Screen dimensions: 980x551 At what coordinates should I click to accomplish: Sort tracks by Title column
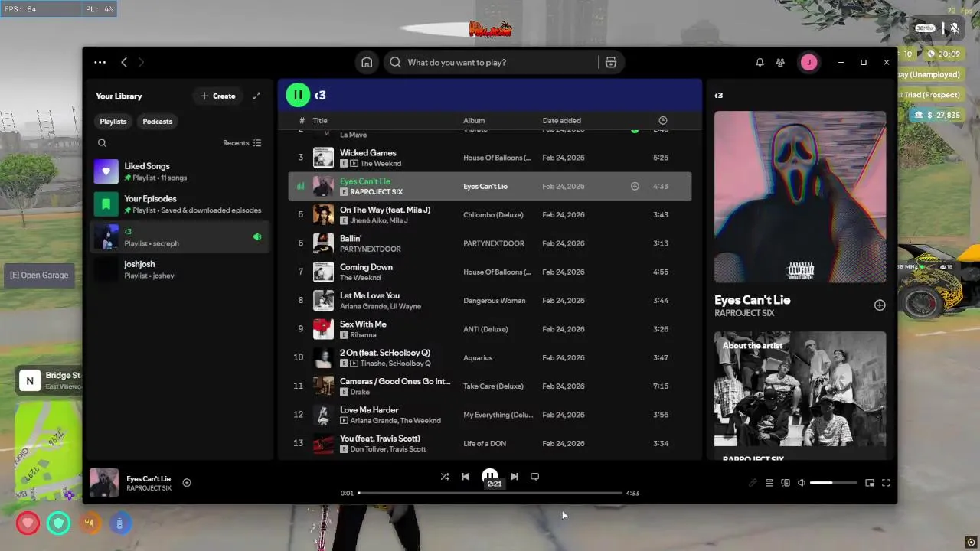[x=320, y=120]
